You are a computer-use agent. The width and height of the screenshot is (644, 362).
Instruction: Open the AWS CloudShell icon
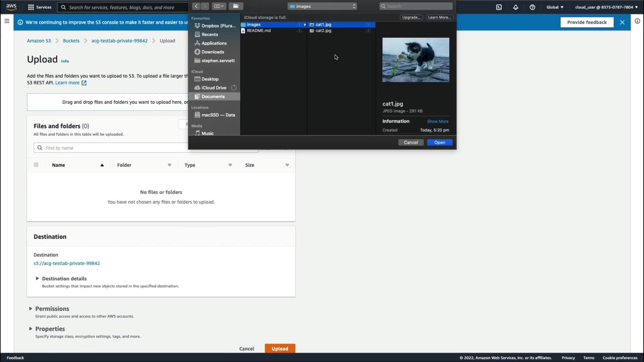pyautogui.click(x=499, y=7)
